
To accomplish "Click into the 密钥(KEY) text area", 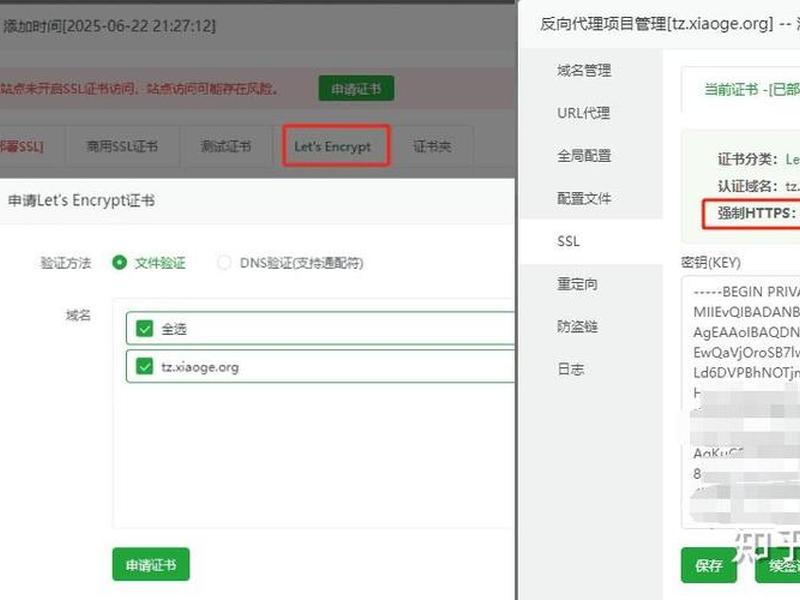I will point(740,402).
